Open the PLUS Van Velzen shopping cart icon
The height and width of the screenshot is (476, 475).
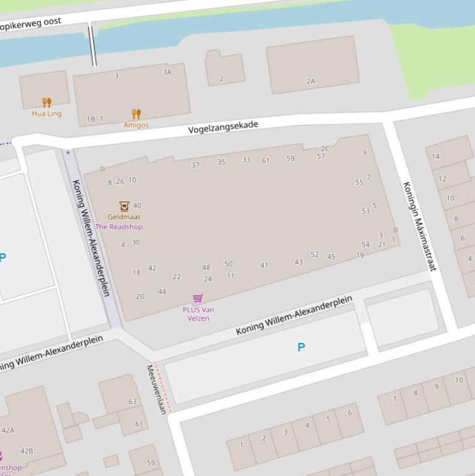click(x=198, y=299)
